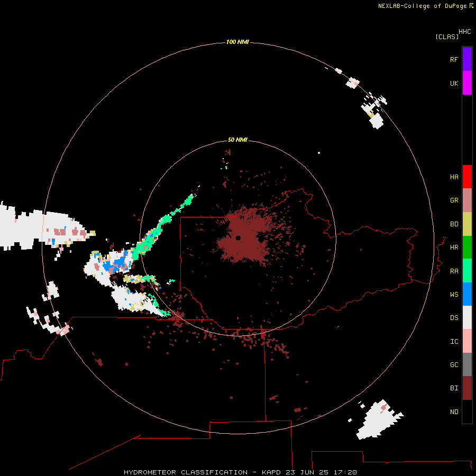Click the red HA legend swatch

coord(467,177)
